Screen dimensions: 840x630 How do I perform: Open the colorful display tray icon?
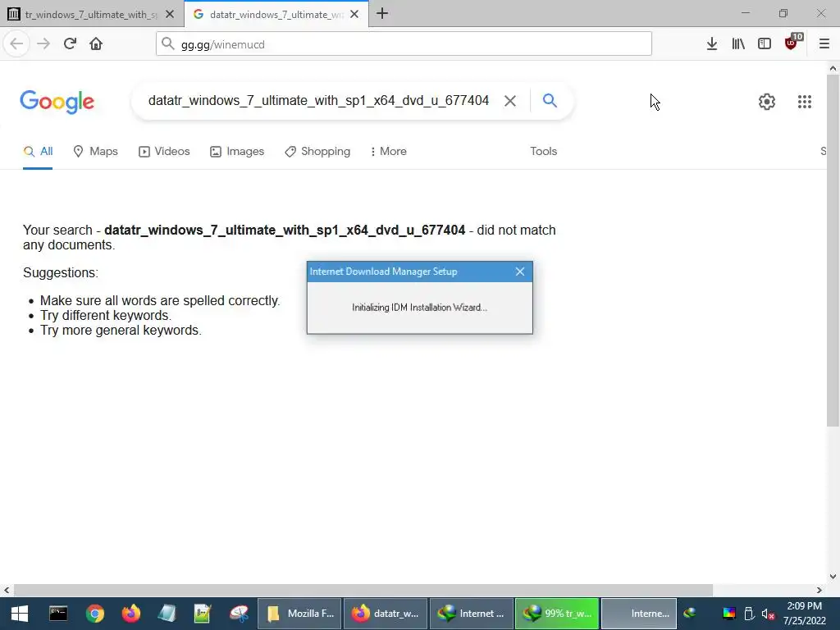click(729, 614)
